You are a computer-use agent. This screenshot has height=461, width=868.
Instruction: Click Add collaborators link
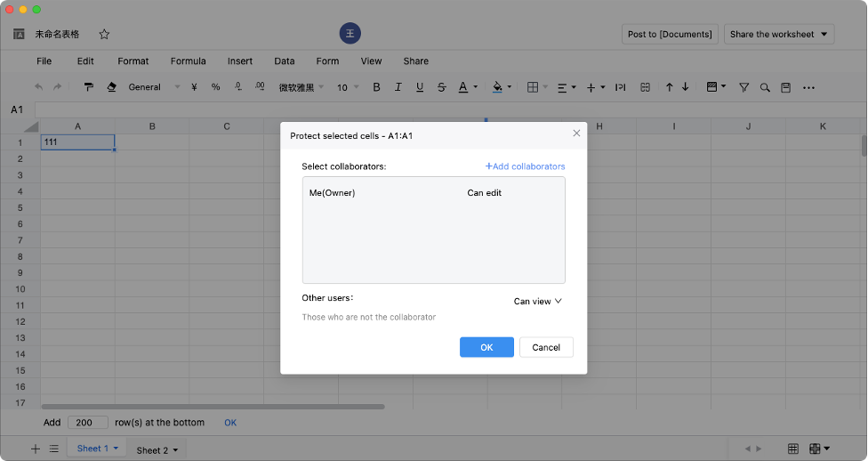pos(525,166)
